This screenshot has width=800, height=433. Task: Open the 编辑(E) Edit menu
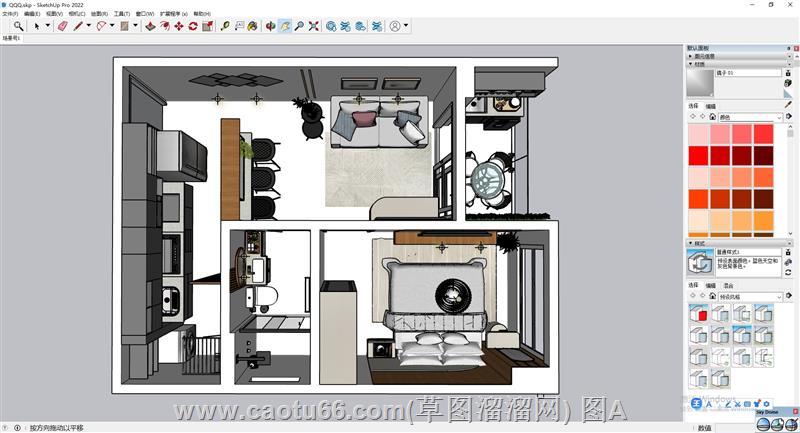32,14
